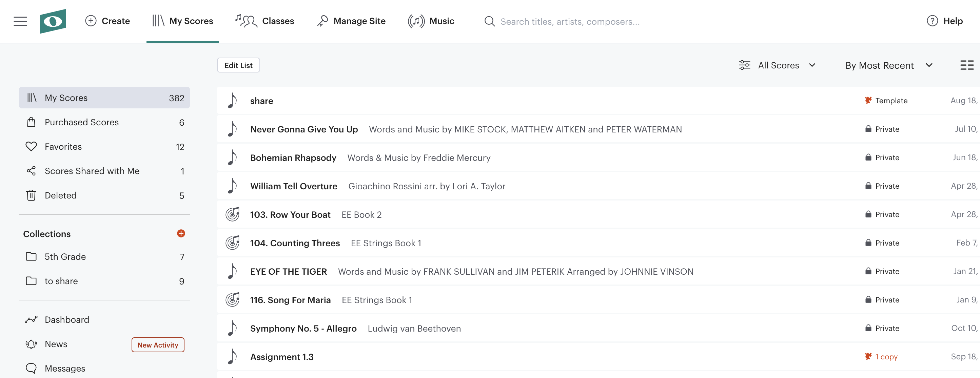Click the search titles input field
This screenshot has width=980, height=378.
[x=570, y=22]
